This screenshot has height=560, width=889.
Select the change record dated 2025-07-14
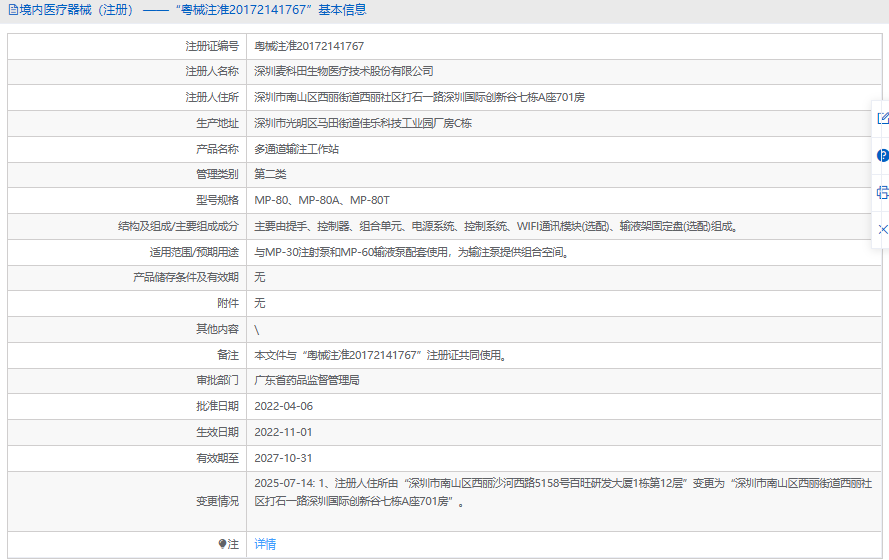(x=563, y=493)
